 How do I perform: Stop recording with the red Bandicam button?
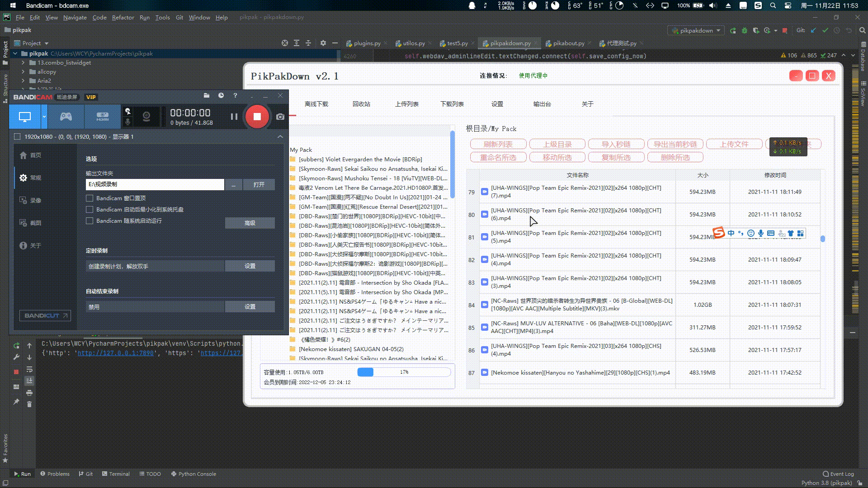click(x=257, y=117)
